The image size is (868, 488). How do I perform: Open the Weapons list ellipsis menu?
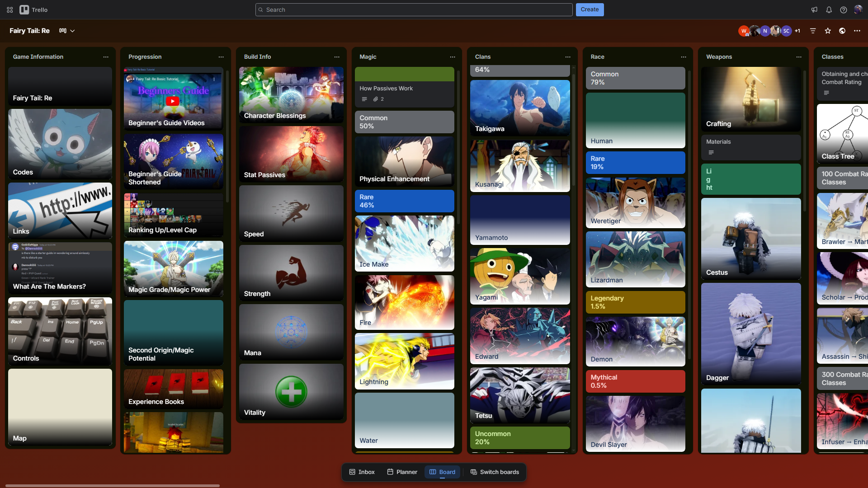click(x=799, y=57)
